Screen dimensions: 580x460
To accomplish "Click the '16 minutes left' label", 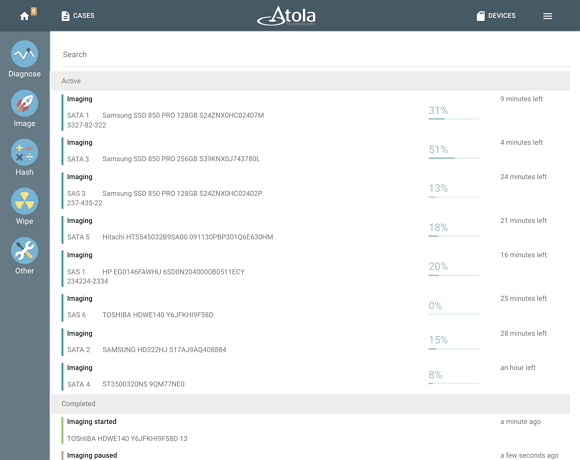I will (x=523, y=255).
